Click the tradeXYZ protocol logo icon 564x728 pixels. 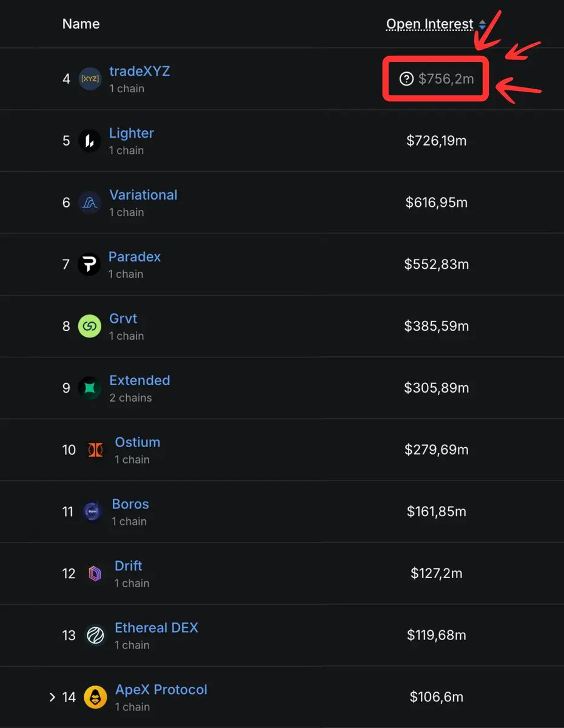tap(90, 79)
